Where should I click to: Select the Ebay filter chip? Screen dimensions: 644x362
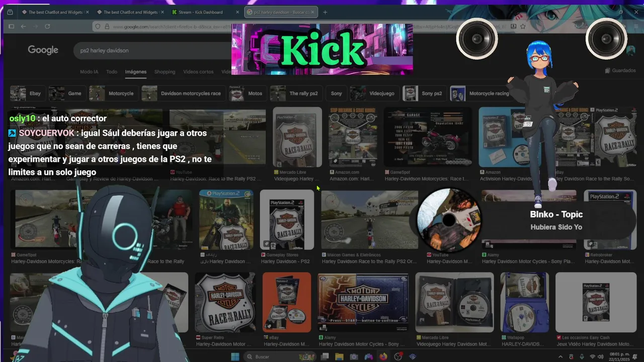pyautogui.click(x=27, y=94)
